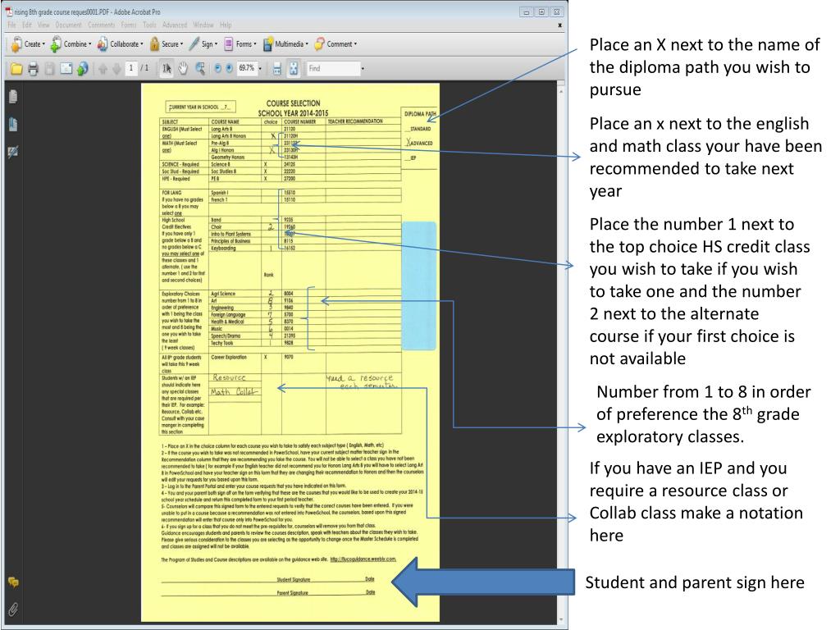Click into the Find search box
Screen dimensions: 840x630
[333, 69]
